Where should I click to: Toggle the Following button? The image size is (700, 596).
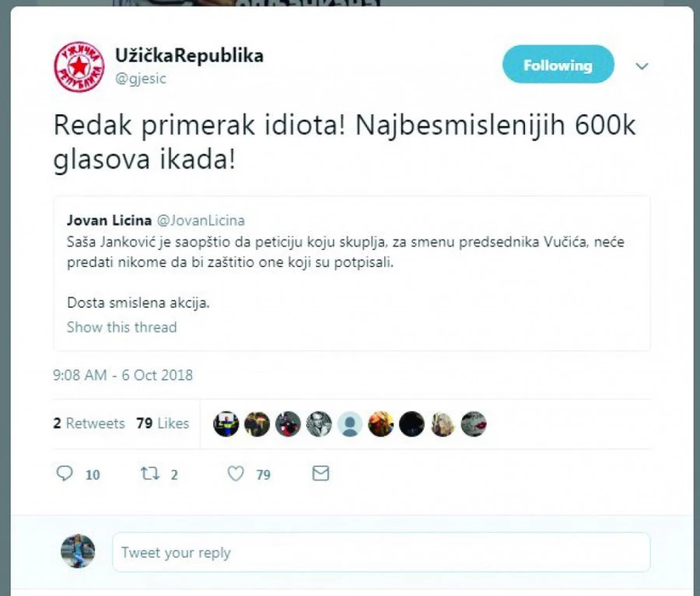(558, 65)
